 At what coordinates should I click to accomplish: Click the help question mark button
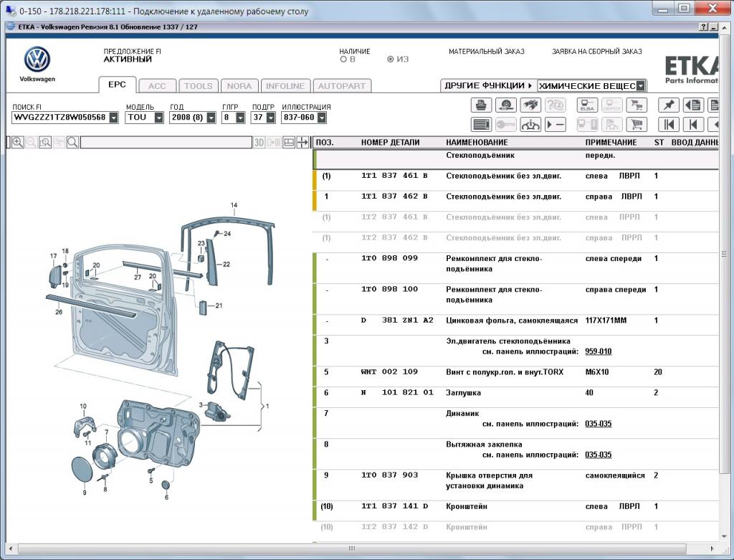pyautogui.click(x=704, y=27)
